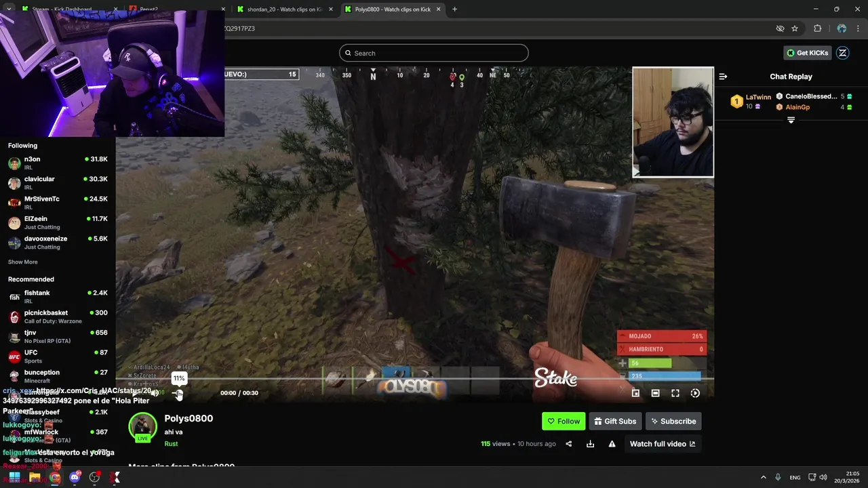Open Chrome three-dot menu
The height and width of the screenshot is (488, 868).
[859, 28]
